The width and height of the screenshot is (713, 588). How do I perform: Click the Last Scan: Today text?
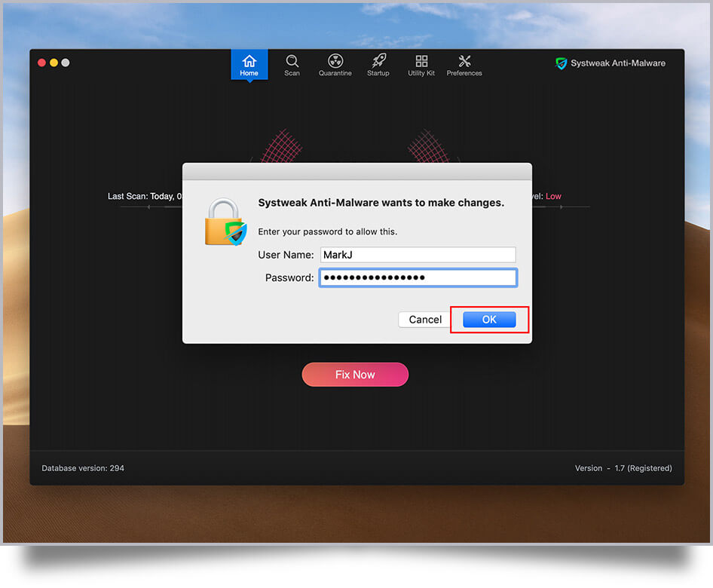point(145,197)
